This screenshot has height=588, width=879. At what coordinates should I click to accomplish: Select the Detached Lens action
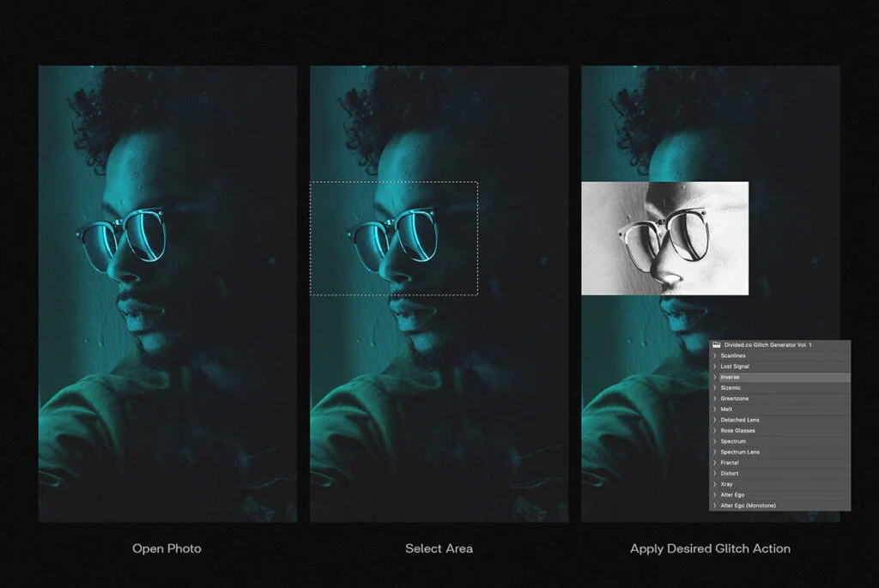(739, 420)
